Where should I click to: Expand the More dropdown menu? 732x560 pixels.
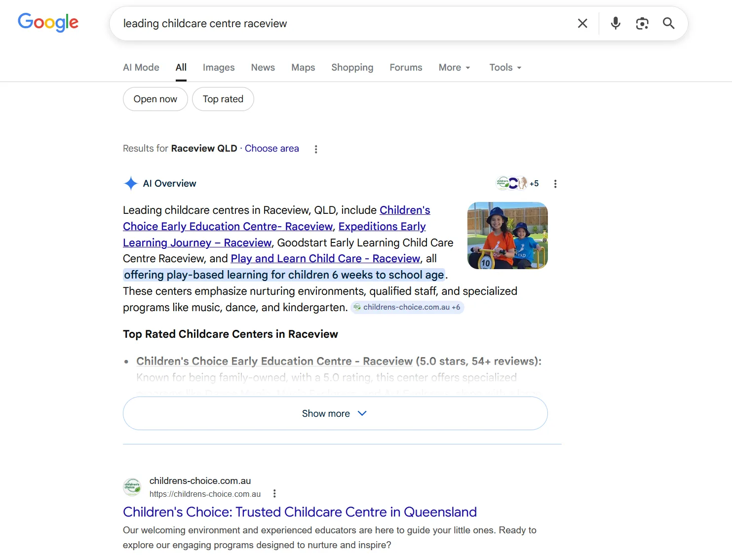455,68
